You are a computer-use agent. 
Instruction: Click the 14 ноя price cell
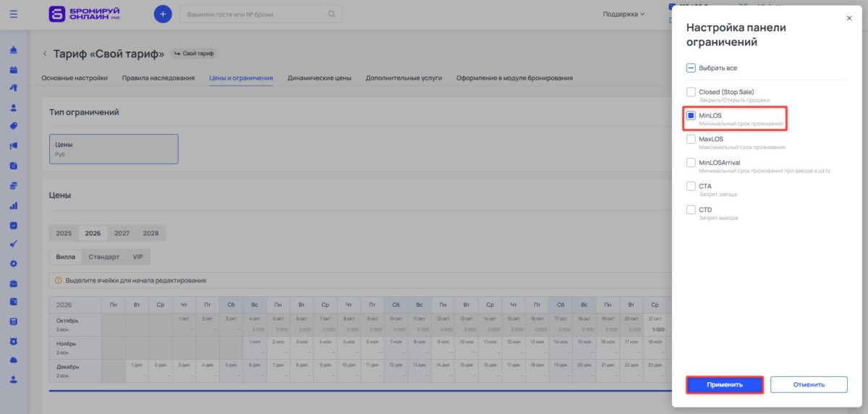[x=560, y=347]
